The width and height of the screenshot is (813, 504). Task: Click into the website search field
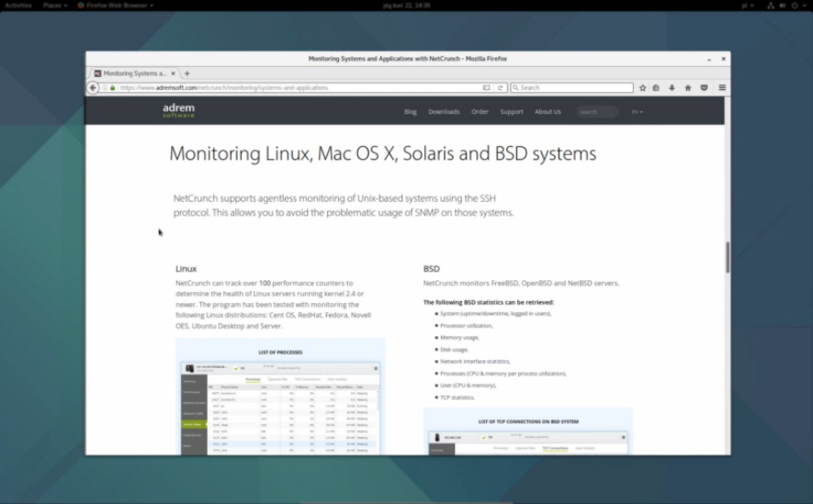[x=597, y=112]
